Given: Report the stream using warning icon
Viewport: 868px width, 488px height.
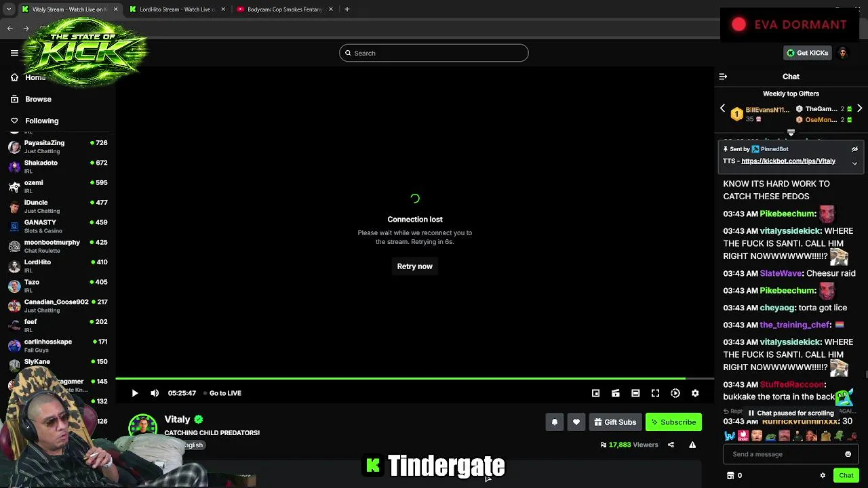Looking at the screenshot, I should coord(692,445).
